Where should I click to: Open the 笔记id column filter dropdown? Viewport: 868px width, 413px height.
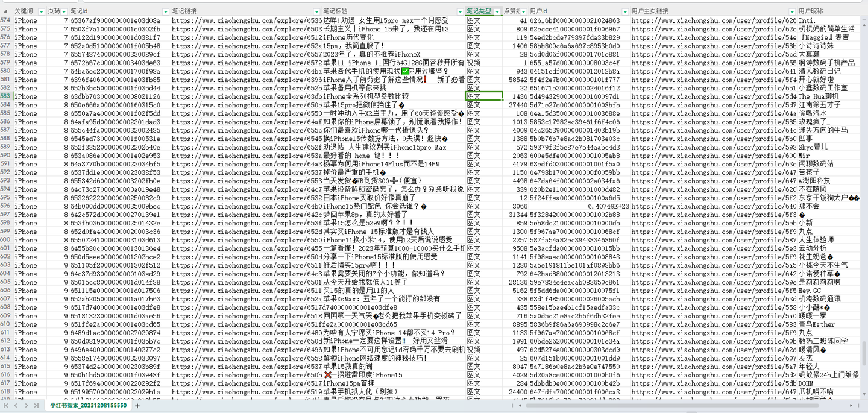pyautogui.click(x=166, y=11)
